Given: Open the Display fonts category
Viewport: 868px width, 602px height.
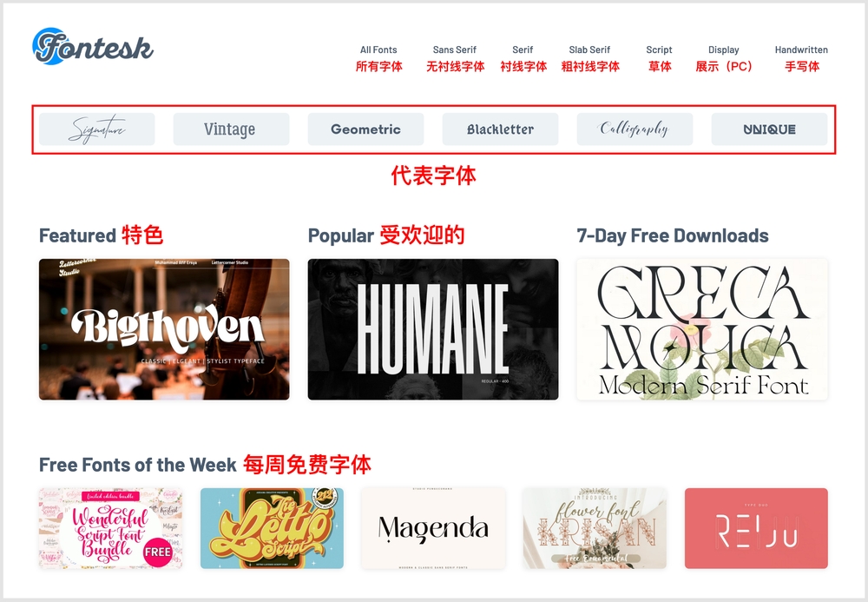Looking at the screenshot, I should click(x=724, y=50).
